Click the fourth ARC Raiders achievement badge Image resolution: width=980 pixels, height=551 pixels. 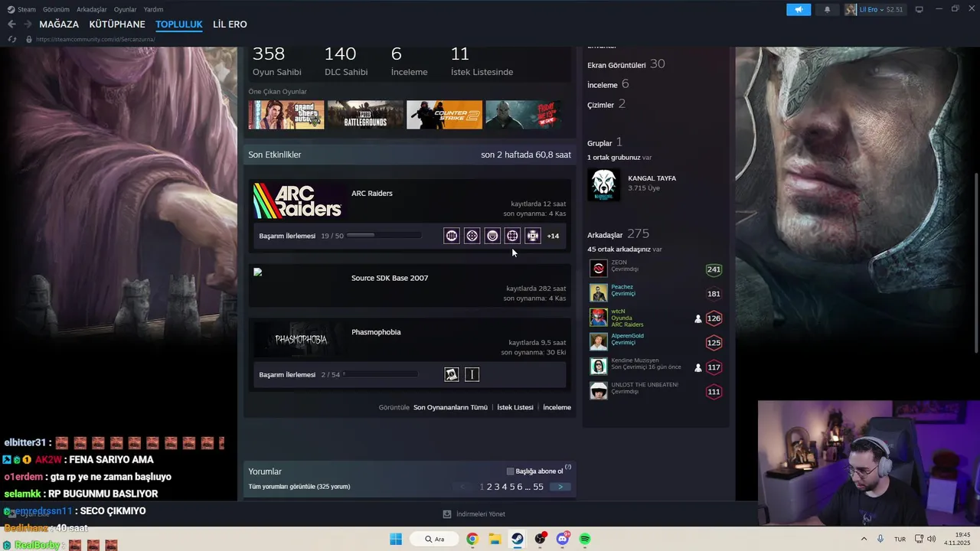(x=512, y=236)
